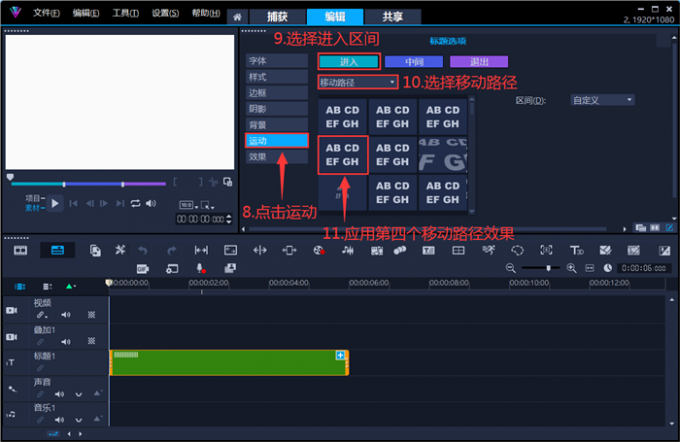Viewport: 680px width, 442px height.
Task: Mute the 音乐1 music track
Action: [x=59, y=420]
